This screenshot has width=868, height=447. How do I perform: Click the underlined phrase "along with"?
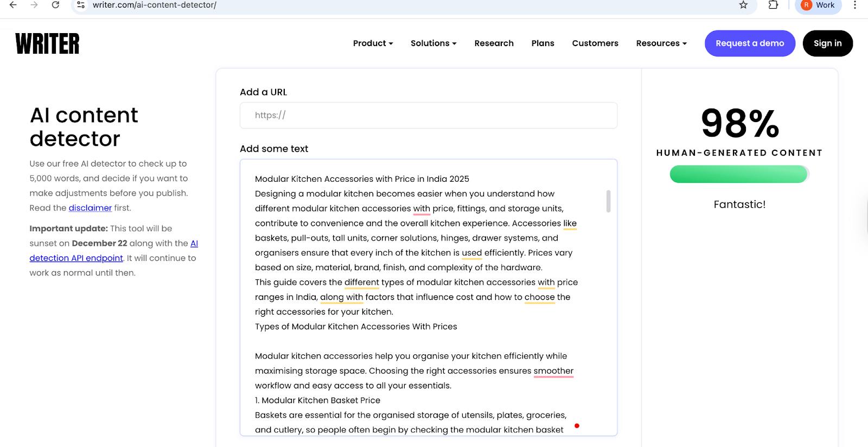pyautogui.click(x=341, y=297)
